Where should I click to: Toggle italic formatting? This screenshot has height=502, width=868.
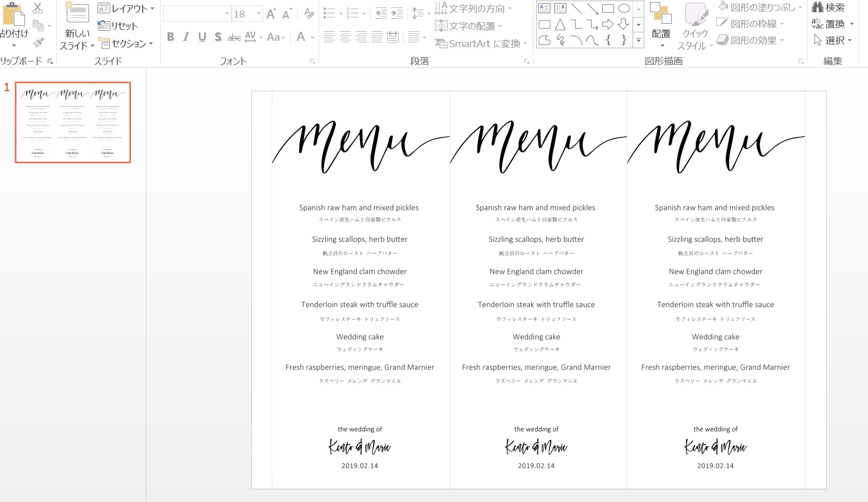coord(186,37)
